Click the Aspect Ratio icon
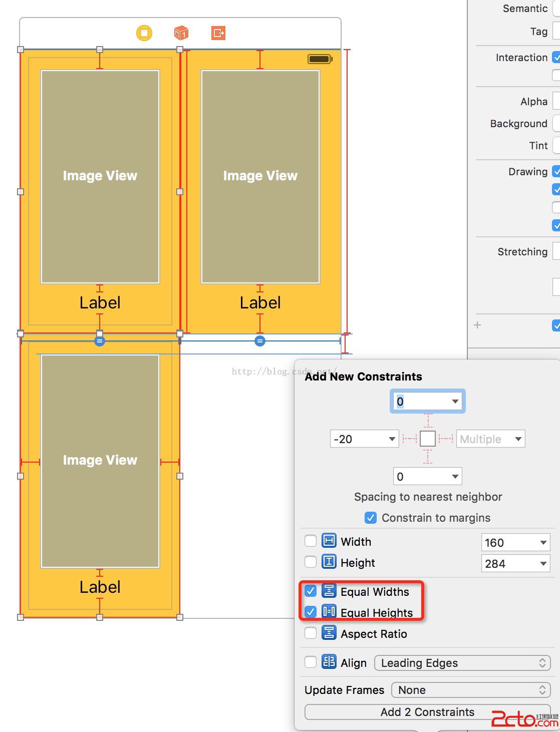560x732 pixels. pyautogui.click(x=329, y=633)
